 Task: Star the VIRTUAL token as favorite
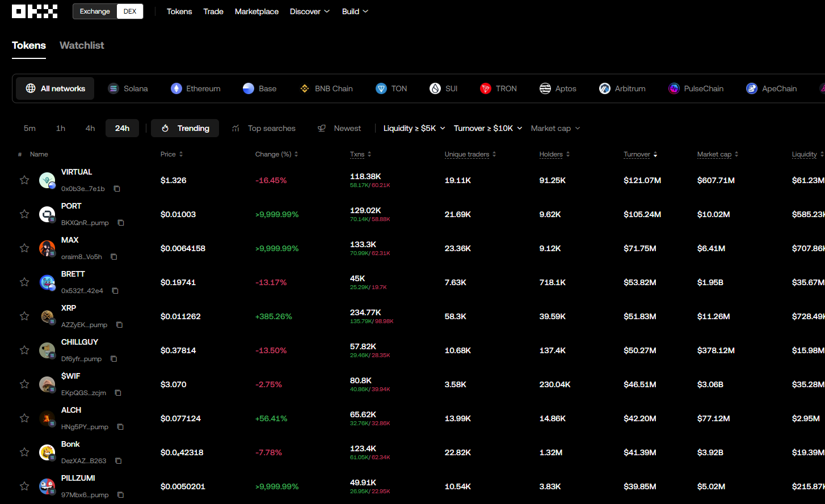pyautogui.click(x=24, y=180)
